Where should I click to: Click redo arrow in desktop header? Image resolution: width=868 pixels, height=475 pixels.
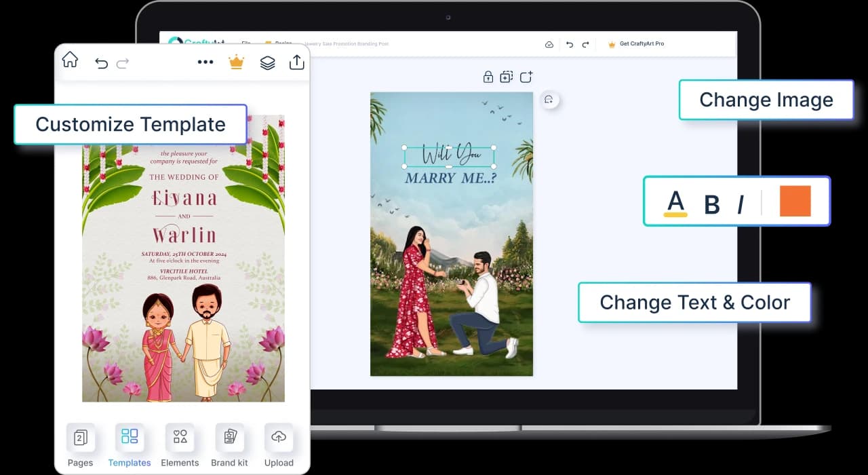pyautogui.click(x=585, y=44)
